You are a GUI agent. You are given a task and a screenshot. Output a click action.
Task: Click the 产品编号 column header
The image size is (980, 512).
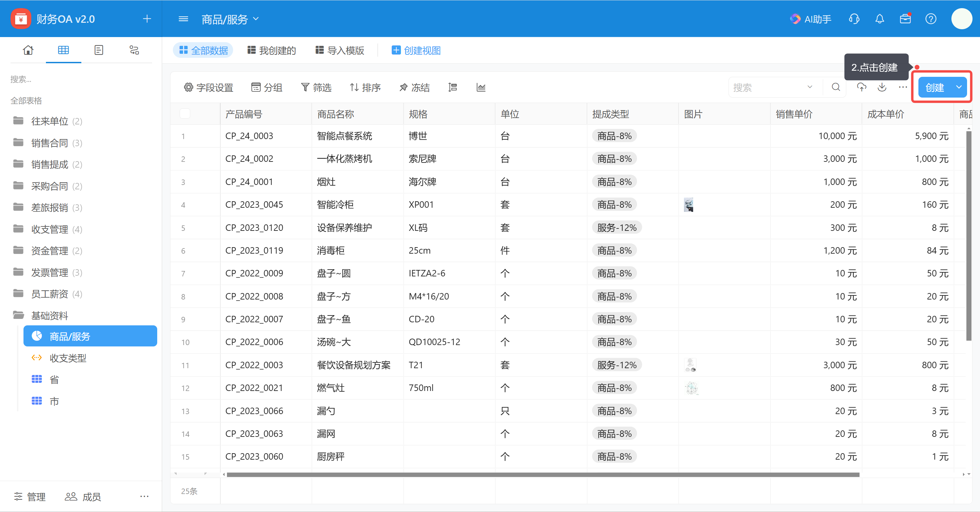[265, 114]
